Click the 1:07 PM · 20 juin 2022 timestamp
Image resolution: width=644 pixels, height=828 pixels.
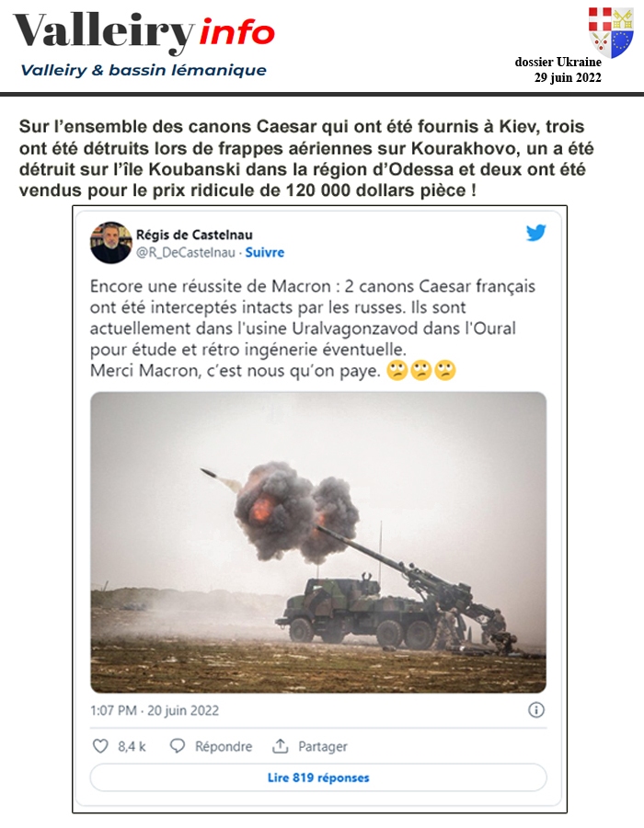tap(155, 710)
